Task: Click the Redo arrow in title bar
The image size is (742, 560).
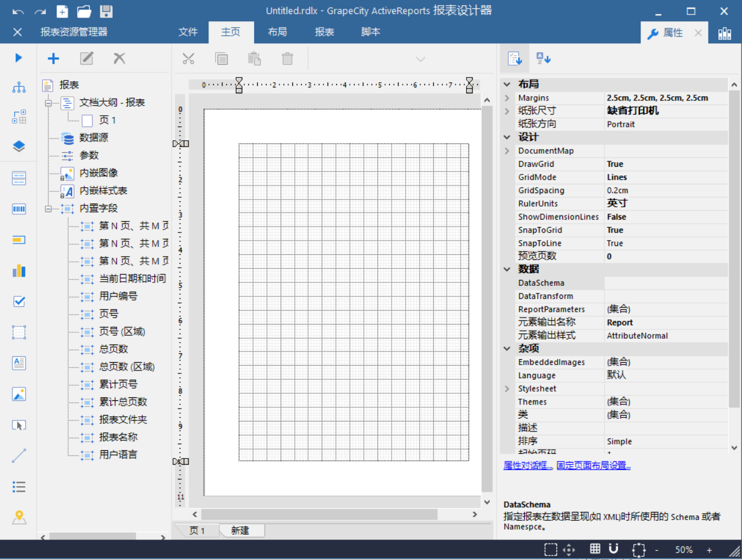Action: pyautogui.click(x=40, y=11)
